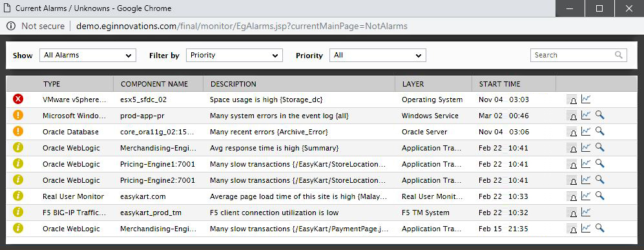Image resolution: width=644 pixels, height=250 pixels.
Task: View graph for Archive_Error alarm
Action: [x=586, y=131]
